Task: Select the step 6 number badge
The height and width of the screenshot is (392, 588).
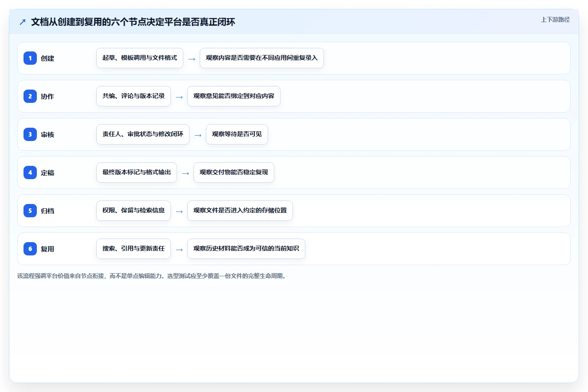Action: click(x=30, y=249)
